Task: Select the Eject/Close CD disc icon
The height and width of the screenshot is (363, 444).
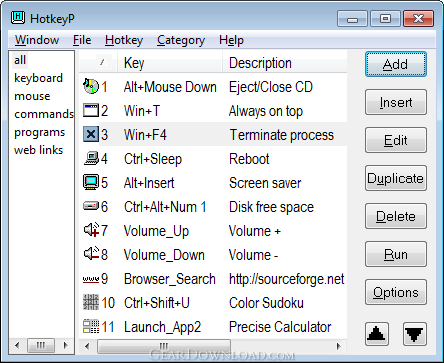Action: coord(91,86)
